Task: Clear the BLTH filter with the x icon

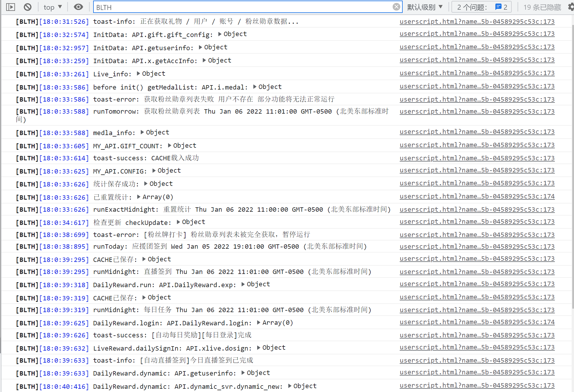Action: click(396, 7)
